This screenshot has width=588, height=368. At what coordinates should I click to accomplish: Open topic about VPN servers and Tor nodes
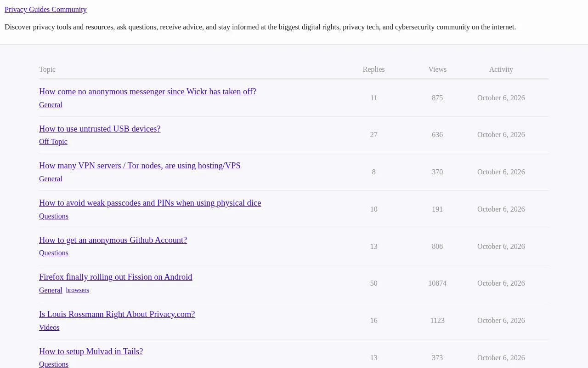pos(140,166)
